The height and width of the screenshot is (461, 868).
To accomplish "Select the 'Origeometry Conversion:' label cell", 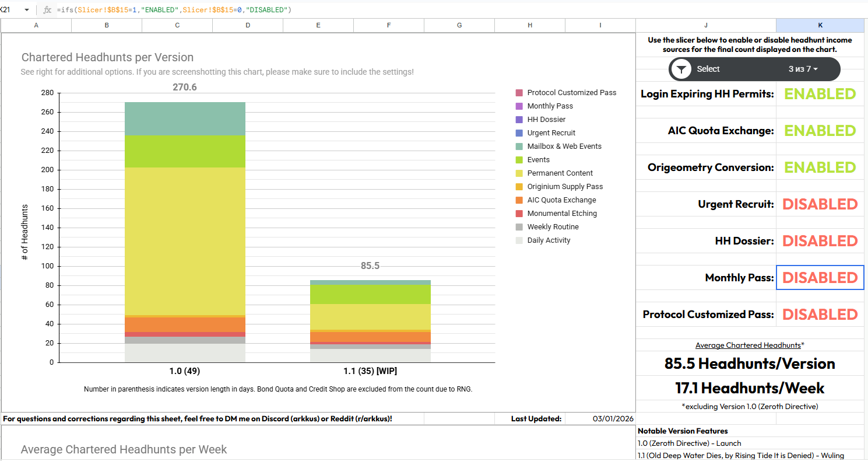I will [706, 167].
